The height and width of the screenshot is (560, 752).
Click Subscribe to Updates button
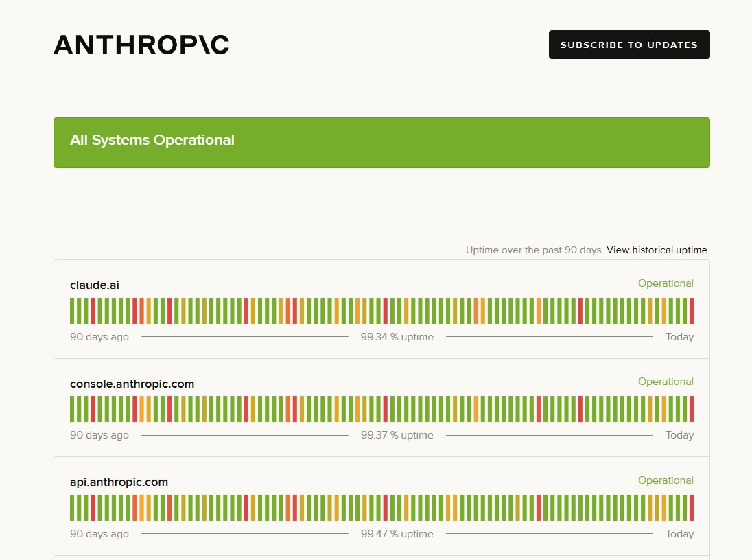pos(628,45)
